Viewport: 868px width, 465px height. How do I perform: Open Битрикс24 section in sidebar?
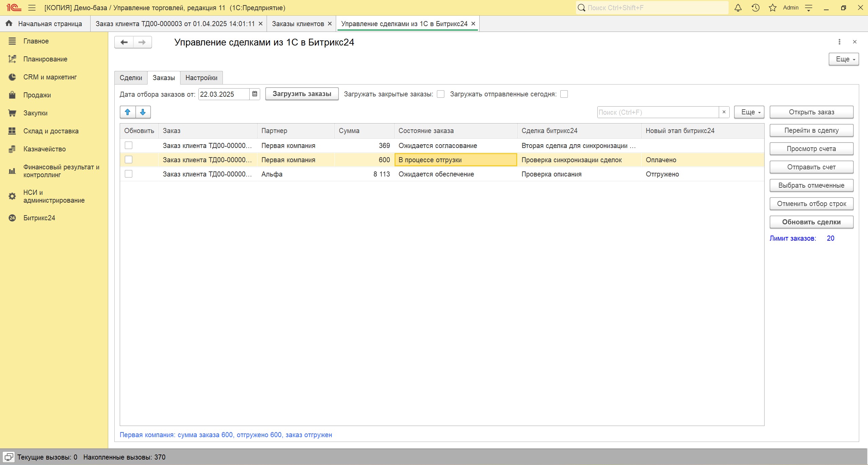click(x=39, y=218)
